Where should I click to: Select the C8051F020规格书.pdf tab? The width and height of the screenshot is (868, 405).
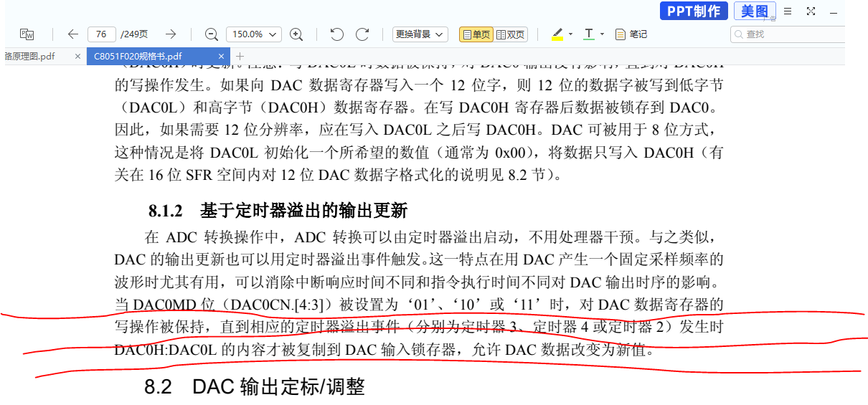pyautogui.click(x=138, y=56)
